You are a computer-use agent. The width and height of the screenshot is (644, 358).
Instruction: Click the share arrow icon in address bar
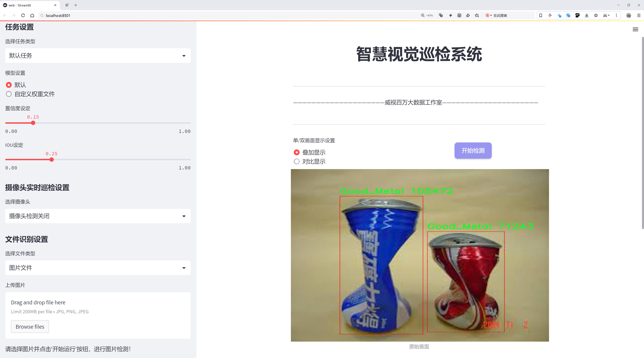pos(468,16)
